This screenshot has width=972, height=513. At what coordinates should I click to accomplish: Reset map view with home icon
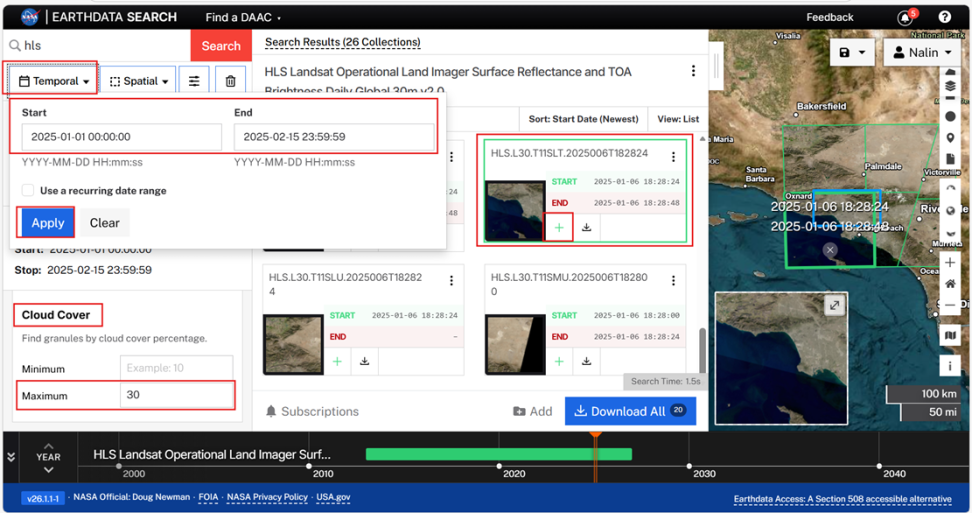pos(950,284)
